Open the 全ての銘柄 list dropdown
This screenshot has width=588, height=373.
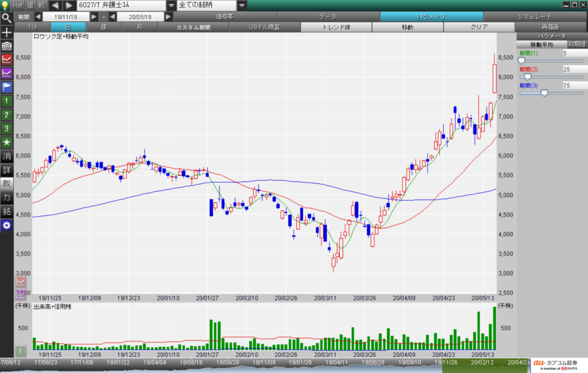pos(242,5)
